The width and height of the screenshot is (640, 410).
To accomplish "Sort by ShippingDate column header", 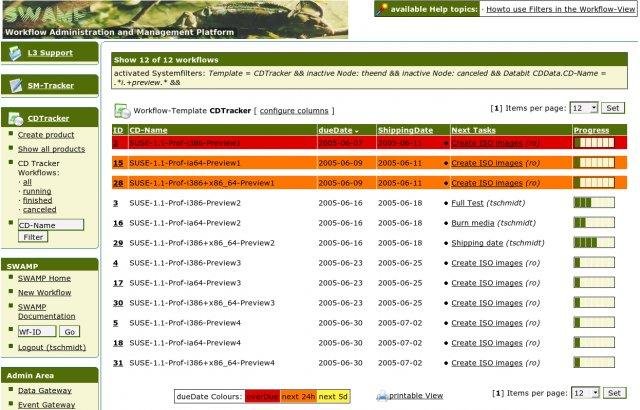I will [405, 130].
